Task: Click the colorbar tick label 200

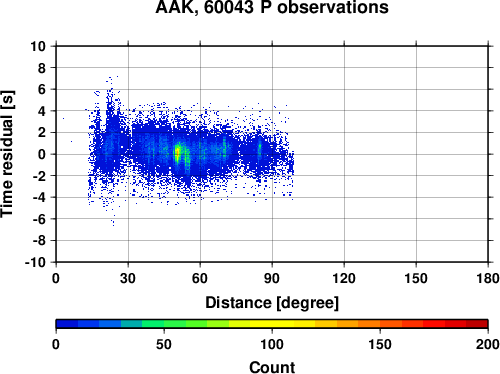Action: [487, 344]
